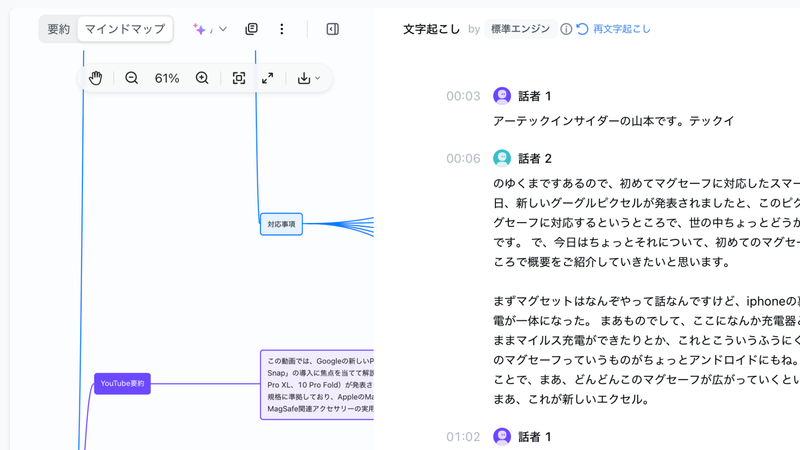Screen dimensions: 800x450
Task: Click the copy summary icon
Action: (251, 29)
